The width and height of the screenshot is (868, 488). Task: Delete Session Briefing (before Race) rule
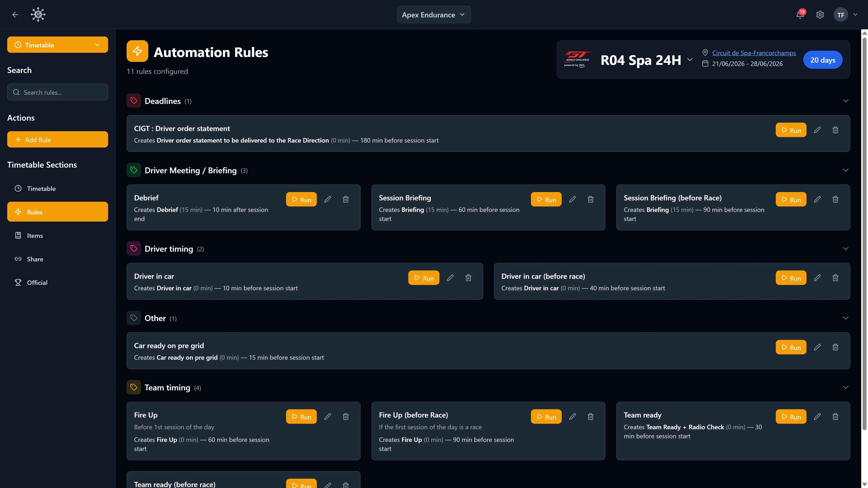point(835,199)
